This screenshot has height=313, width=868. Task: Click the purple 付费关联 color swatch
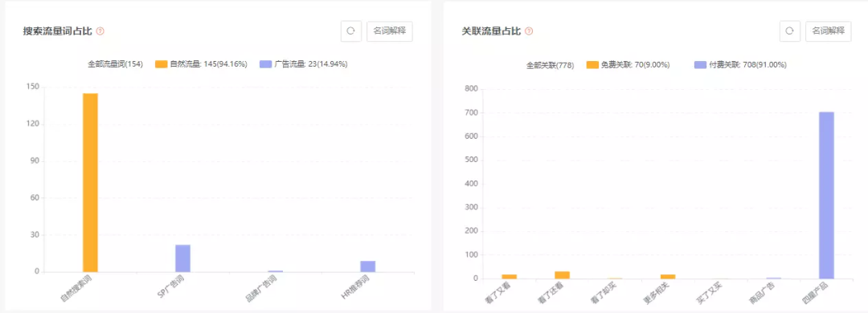tap(700, 65)
